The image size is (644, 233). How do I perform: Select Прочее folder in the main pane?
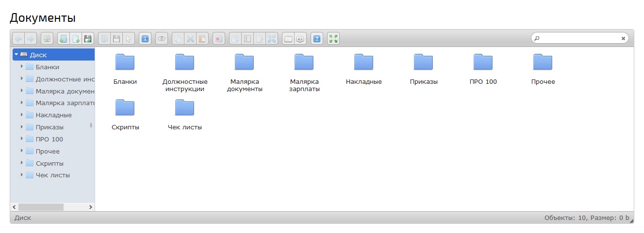pyautogui.click(x=543, y=69)
